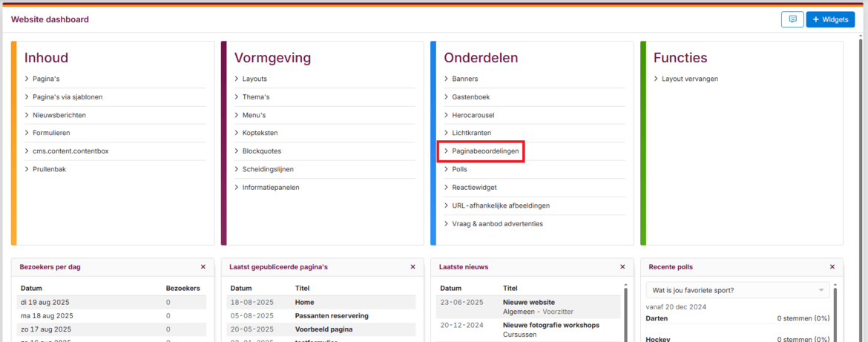Viewport: 868px width, 342px height.
Task: Go to Thema's
Action: 256,97
